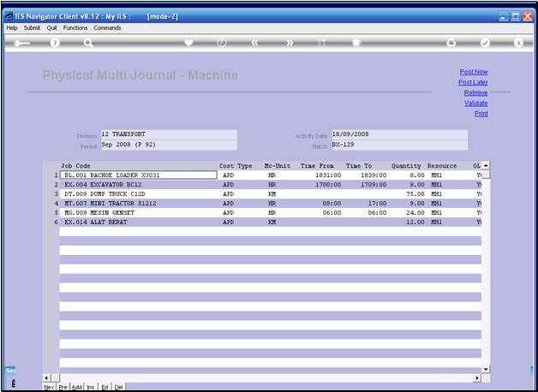This screenshot has height=392, width=538.
Task: Click the Pre button below the grid
Action: click(x=63, y=387)
